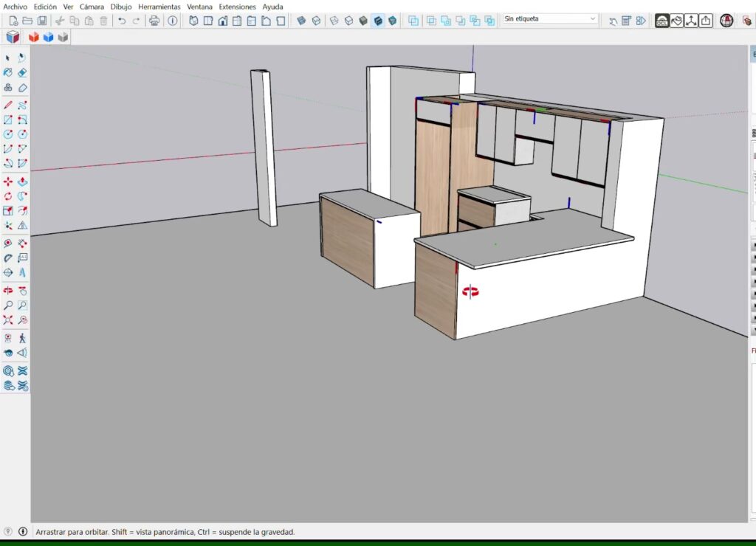The image size is (756, 546).
Task: Enable Shaded With Textures style
Action: tap(378, 21)
